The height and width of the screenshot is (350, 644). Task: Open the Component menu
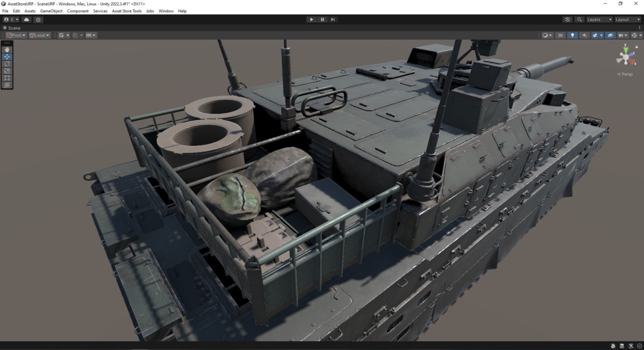[78, 11]
